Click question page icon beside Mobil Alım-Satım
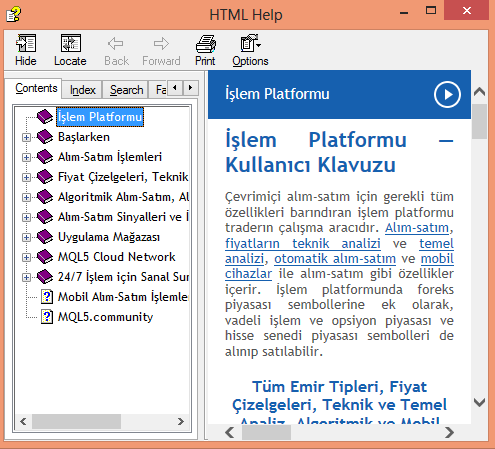The height and width of the screenshot is (449, 495). pos(47,297)
